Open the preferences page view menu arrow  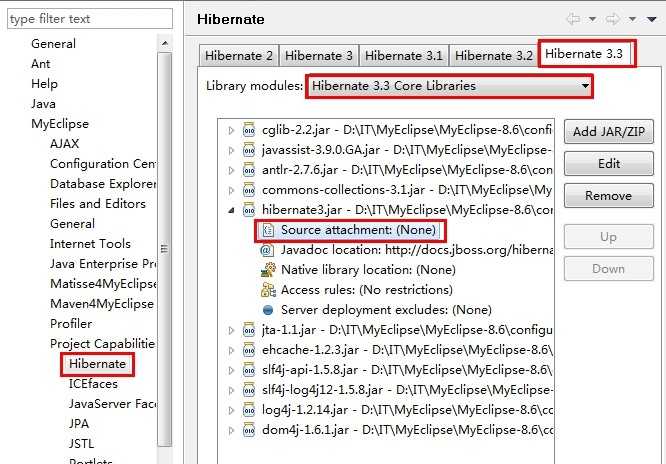pyautogui.click(x=652, y=19)
